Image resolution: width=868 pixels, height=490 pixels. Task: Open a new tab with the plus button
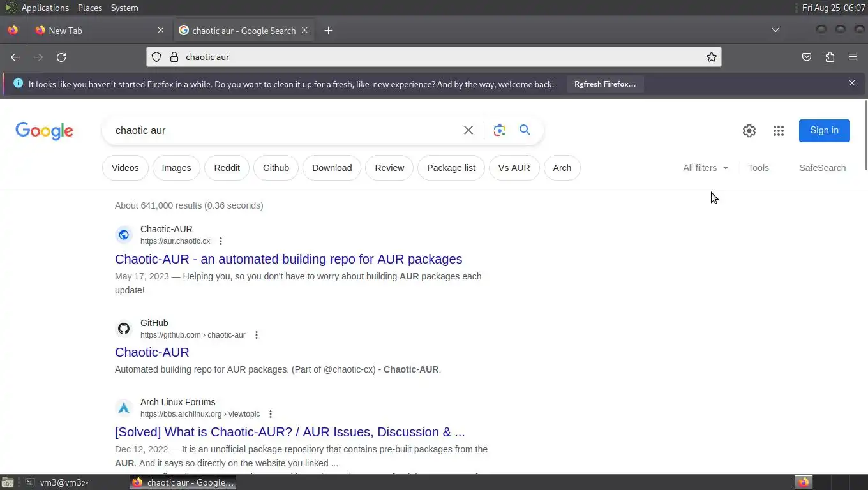328,30
